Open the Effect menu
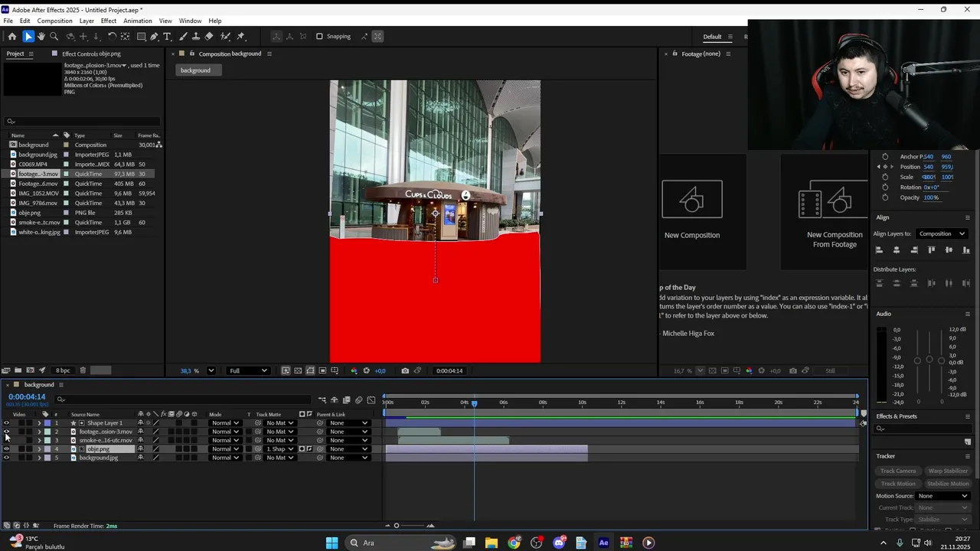980x551 pixels. tap(109, 21)
